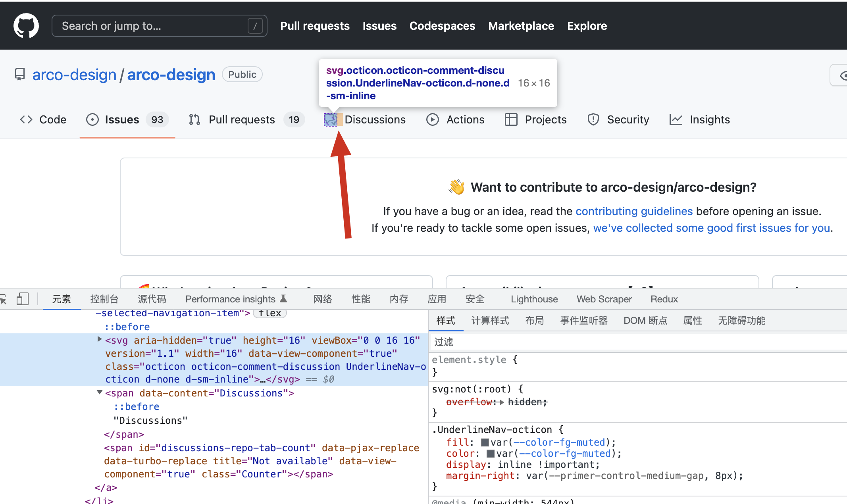The image size is (847, 504).
Task: Click the repository book icon
Action: (x=20, y=74)
